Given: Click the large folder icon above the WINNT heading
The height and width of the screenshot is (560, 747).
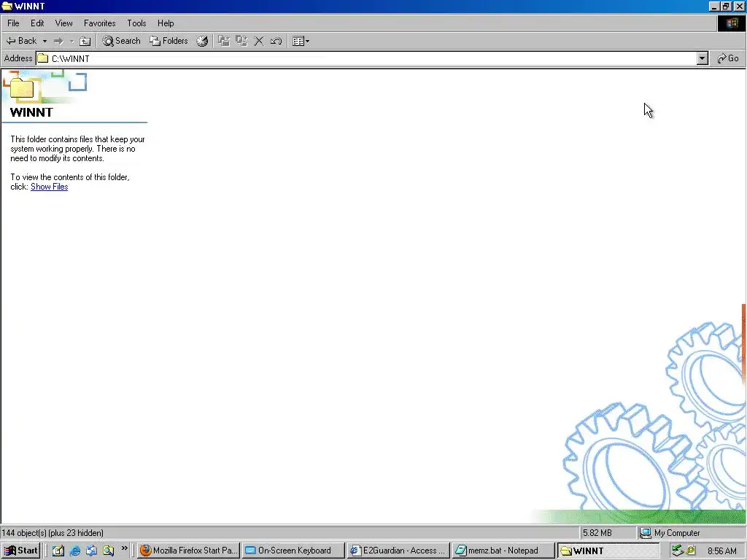Looking at the screenshot, I should click(21, 88).
